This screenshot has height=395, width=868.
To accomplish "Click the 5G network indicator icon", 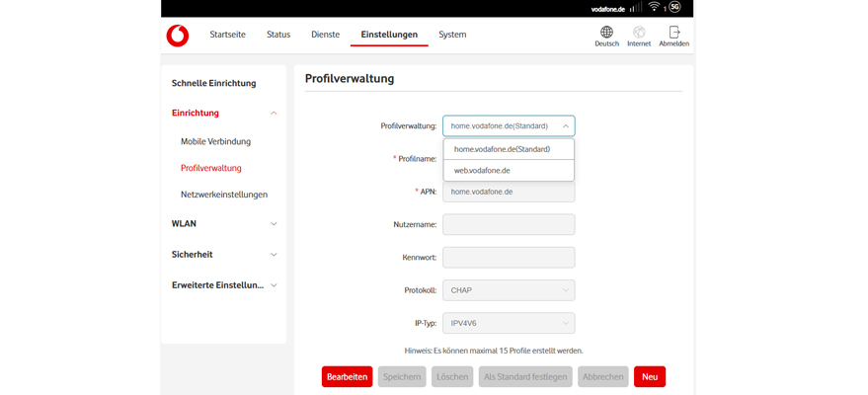I will [x=675, y=8].
